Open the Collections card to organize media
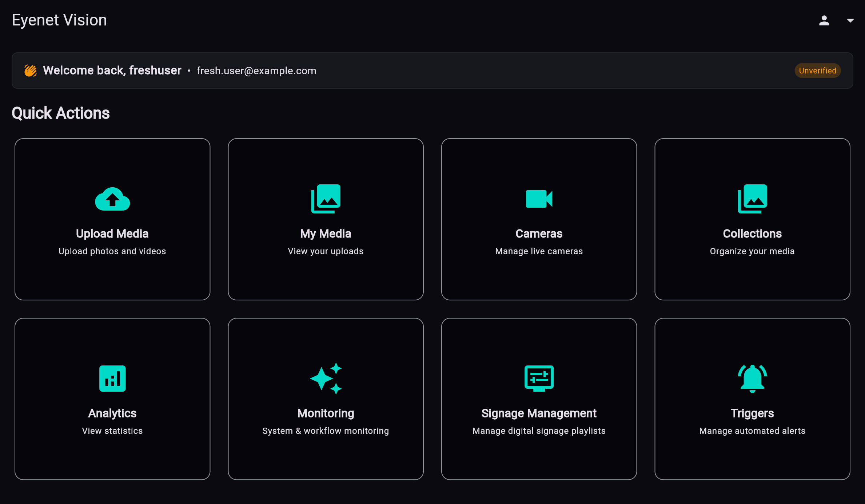865x504 pixels. 752,219
